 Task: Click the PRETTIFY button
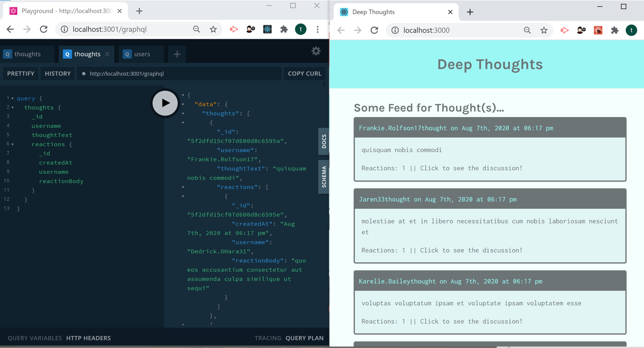pos(21,73)
